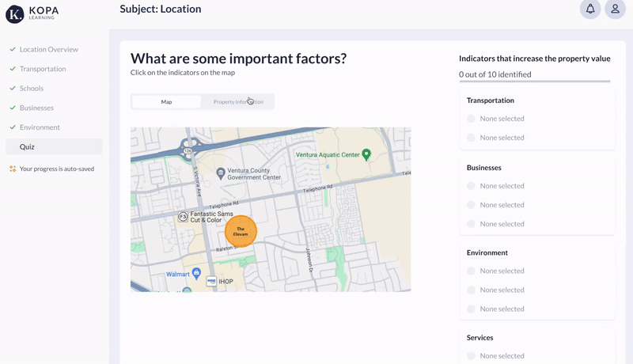Click the IHOP restaurant map icon

point(211,281)
